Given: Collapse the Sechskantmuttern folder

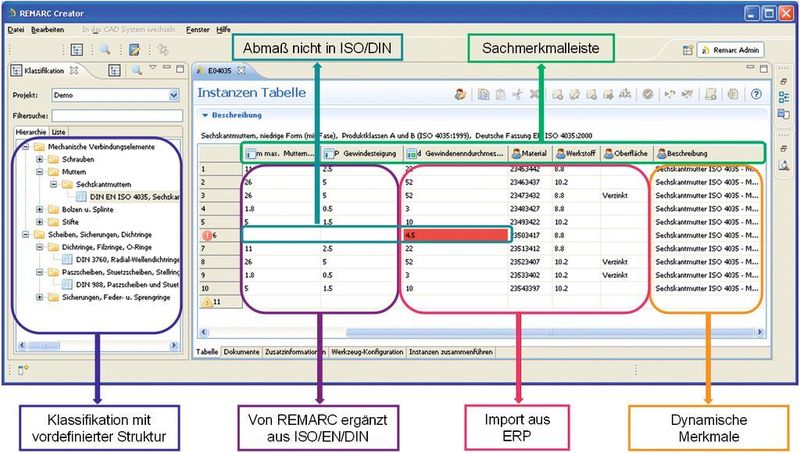Looking at the screenshot, I should [54, 184].
